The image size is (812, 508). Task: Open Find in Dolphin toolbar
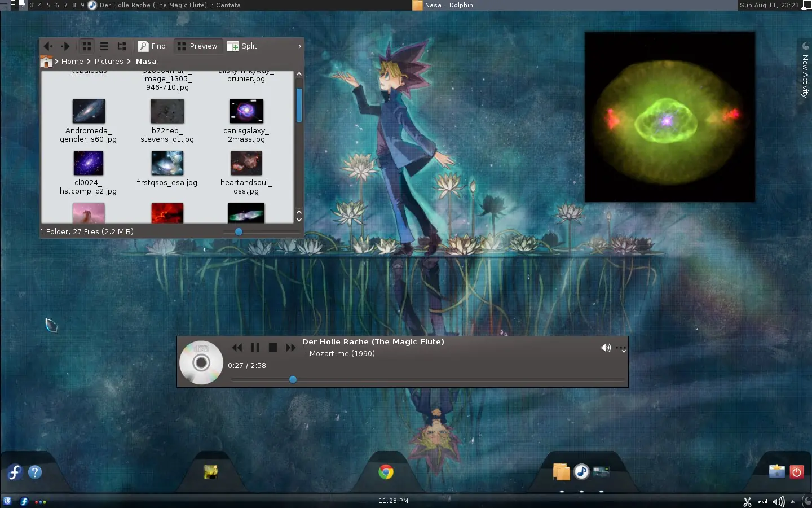(151, 46)
